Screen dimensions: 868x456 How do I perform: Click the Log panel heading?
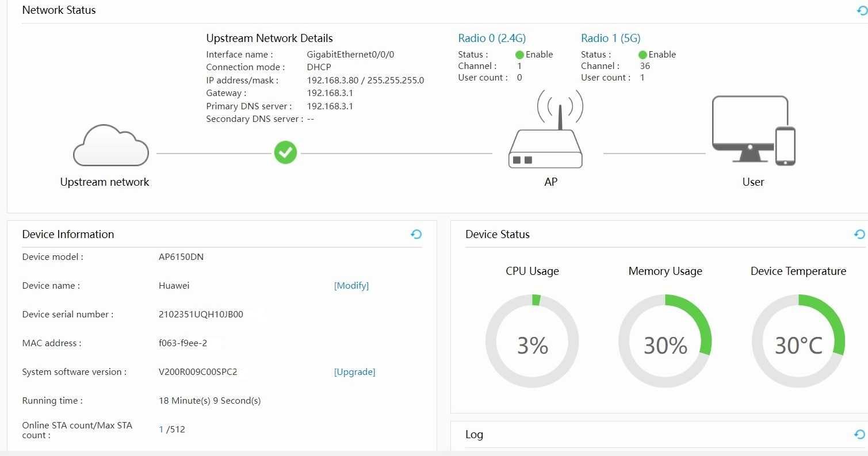(474, 434)
